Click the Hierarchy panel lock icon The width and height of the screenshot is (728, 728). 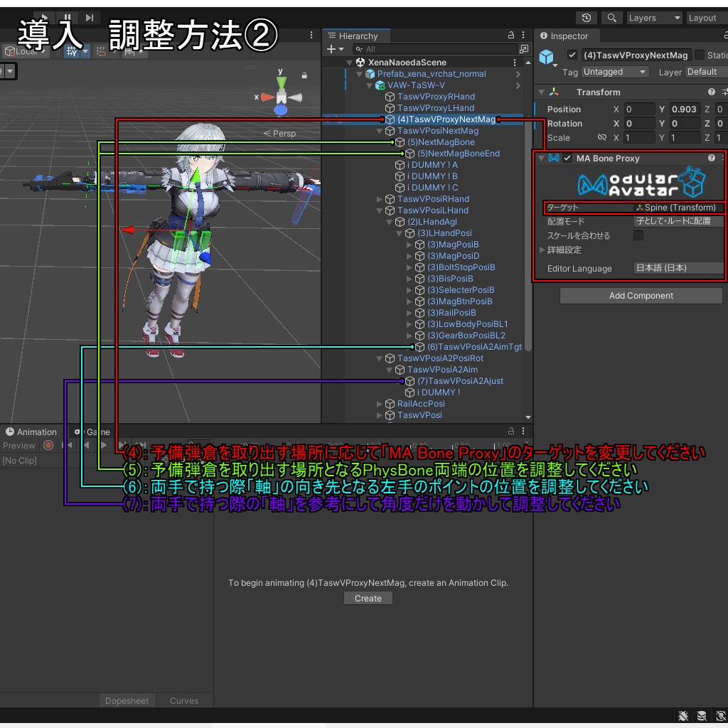pos(510,35)
